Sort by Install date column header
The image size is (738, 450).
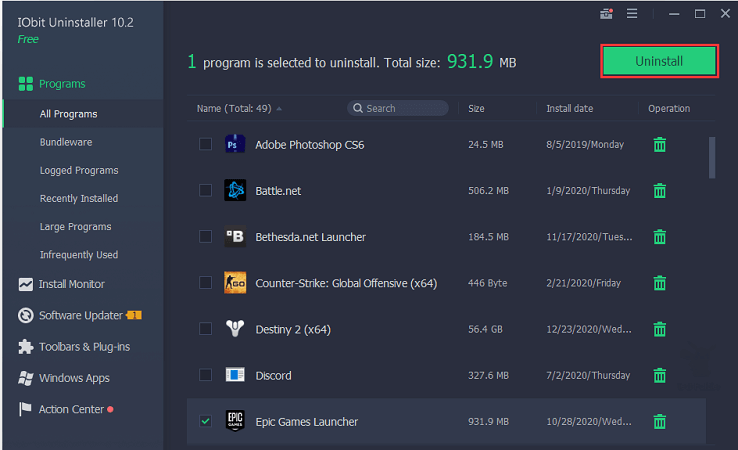pyautogui.click(x=570, y=109)
